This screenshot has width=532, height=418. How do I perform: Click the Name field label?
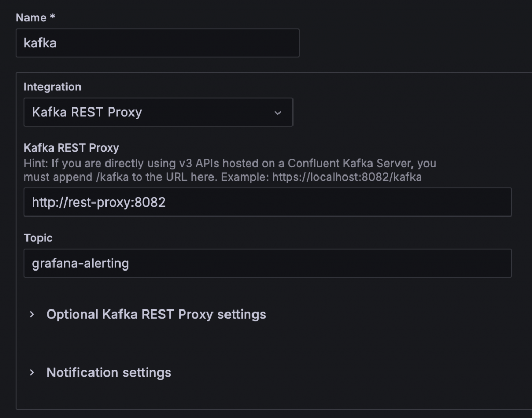[31, 18]
